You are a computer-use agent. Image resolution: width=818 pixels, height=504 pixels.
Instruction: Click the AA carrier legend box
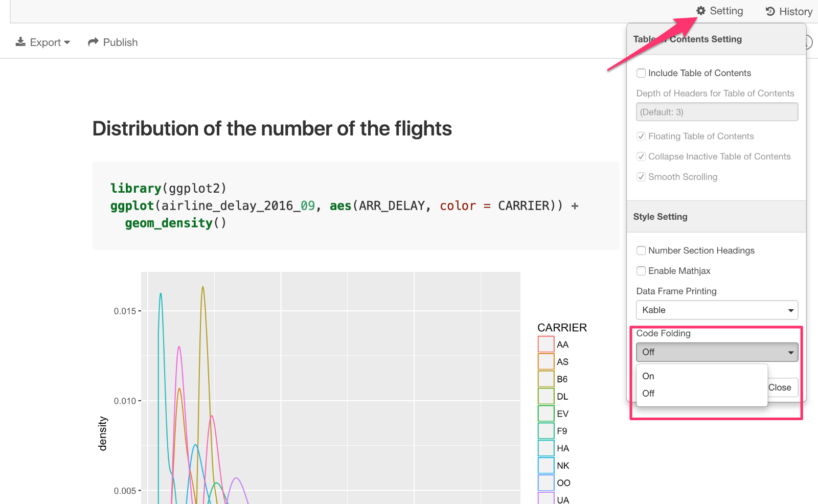[x=546, y=344]
